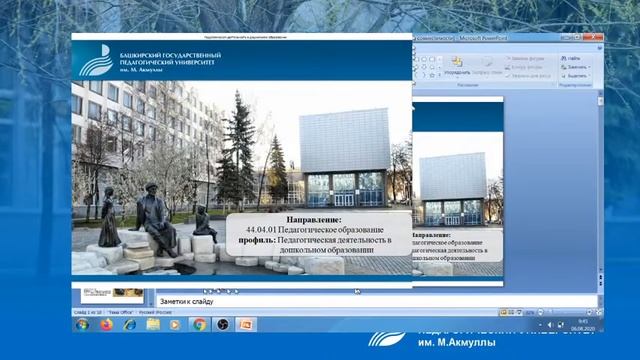640x360 pixels.
Task: Click Направление: text box in PowerPoint editor
Action: coord(458,247)
